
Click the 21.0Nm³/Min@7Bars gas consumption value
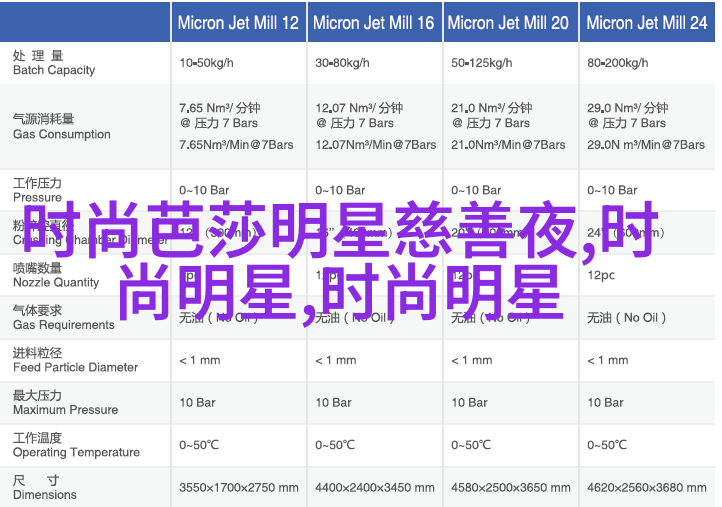(508, 145)
